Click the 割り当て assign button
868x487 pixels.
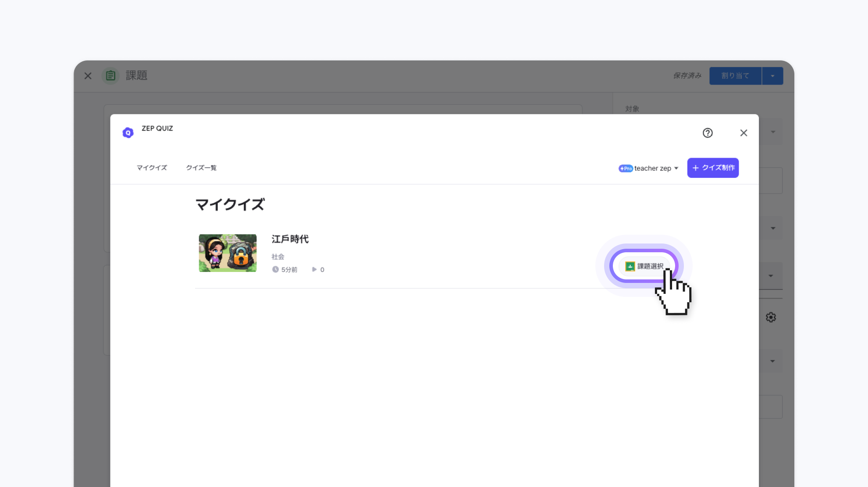click(735, 76)
